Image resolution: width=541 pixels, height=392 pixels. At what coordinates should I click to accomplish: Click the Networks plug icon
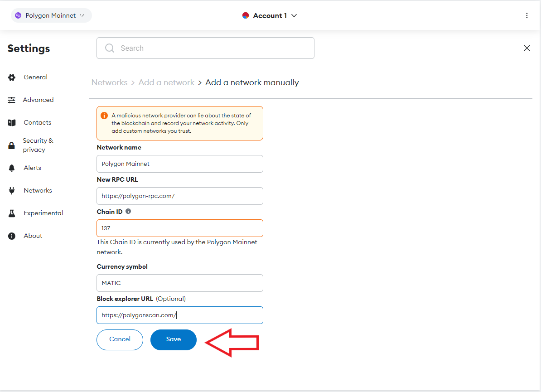(12, 191)
